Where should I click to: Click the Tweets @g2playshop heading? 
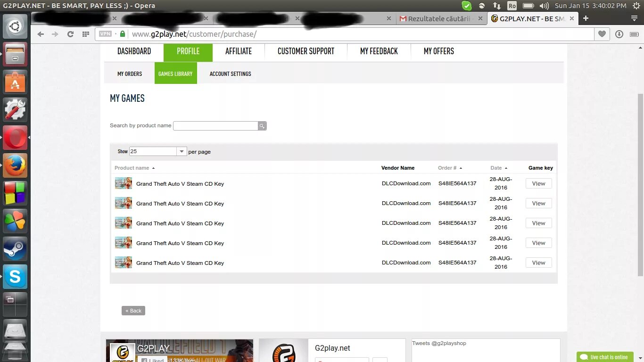pos(439,343)
